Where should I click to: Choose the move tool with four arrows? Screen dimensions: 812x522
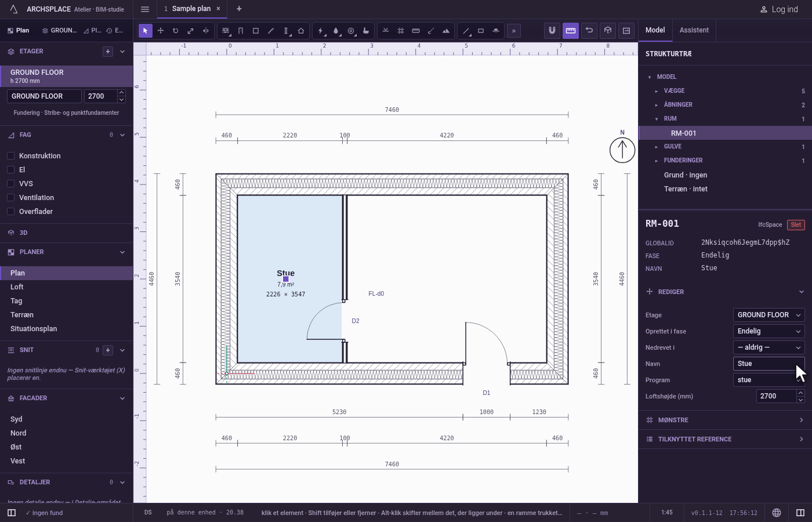[x=161, y=31]
